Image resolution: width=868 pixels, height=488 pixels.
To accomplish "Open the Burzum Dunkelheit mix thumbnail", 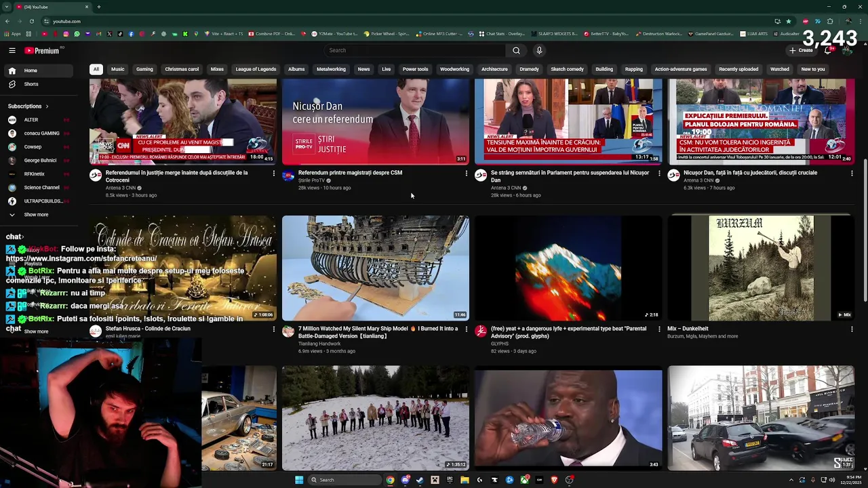I will pos(761,268).
